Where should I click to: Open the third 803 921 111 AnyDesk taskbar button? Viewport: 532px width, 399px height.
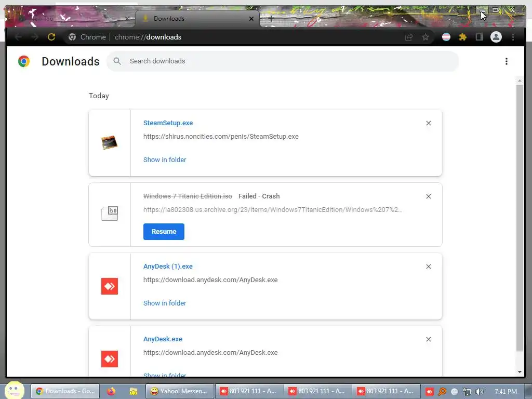386,391
